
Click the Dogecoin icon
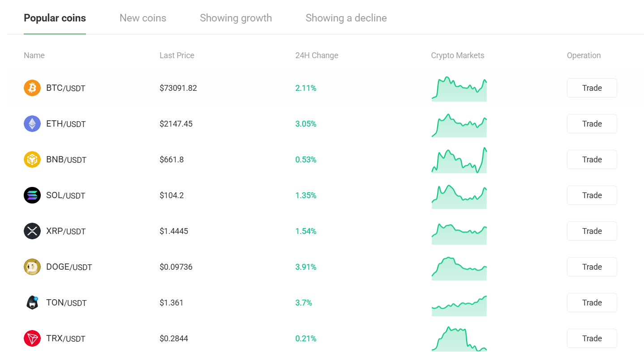[x=32, y=267]
